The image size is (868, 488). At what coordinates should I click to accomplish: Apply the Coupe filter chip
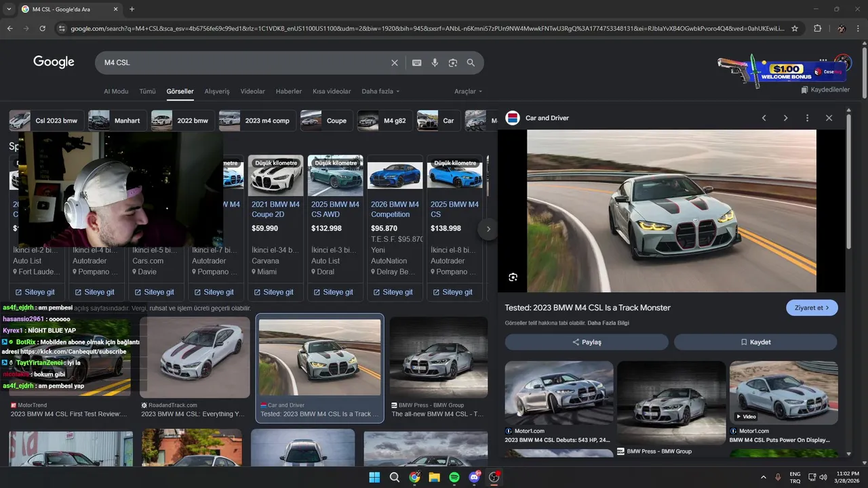click(x=327, y=121)
